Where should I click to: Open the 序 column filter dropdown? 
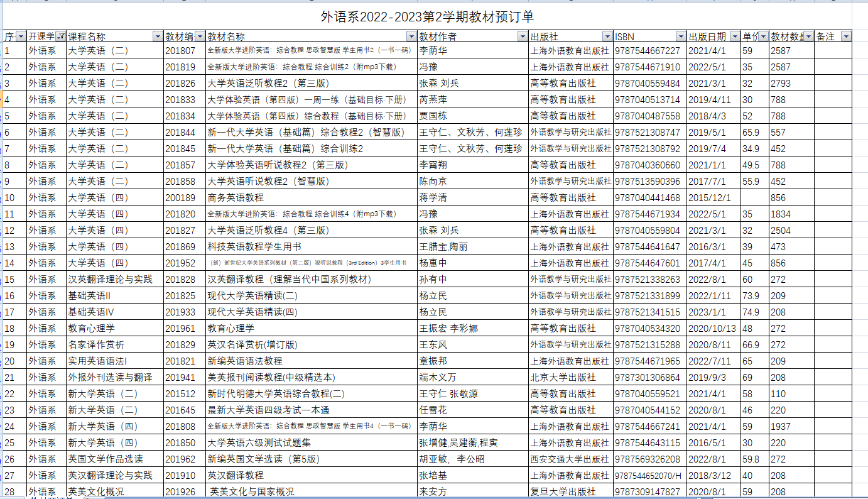click(x=20, y=36)
